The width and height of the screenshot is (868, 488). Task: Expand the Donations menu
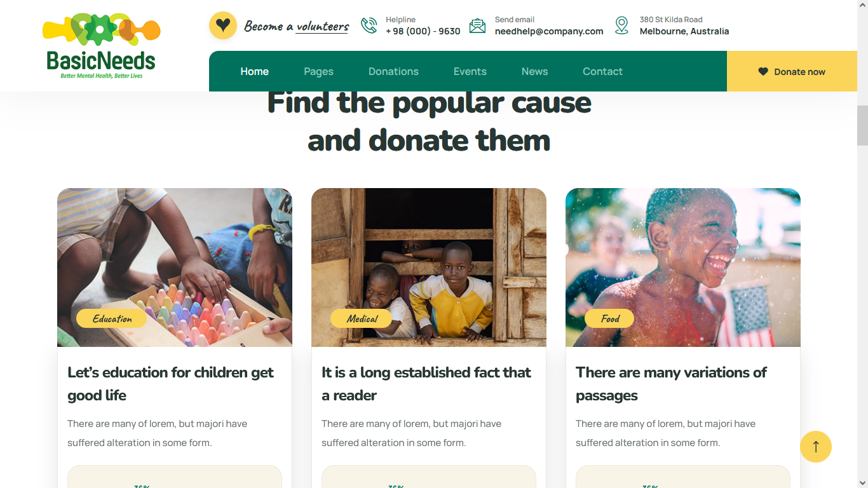[x=393, y=71]
